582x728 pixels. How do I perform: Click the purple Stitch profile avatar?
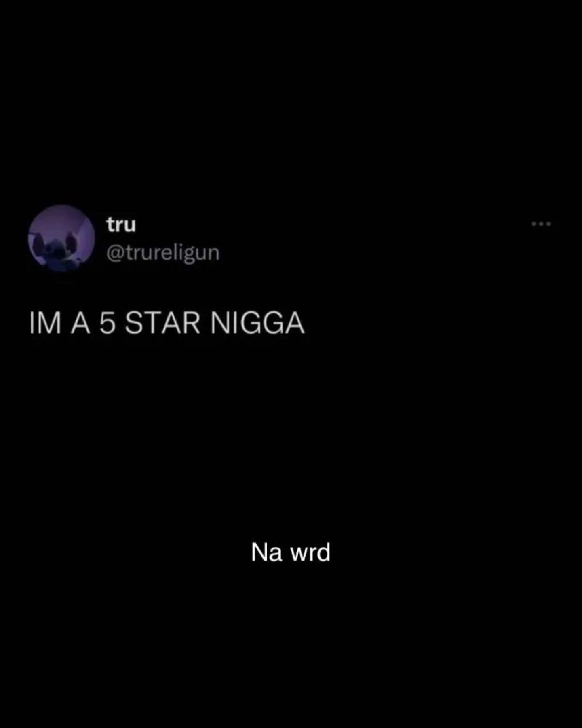coord(61,238)
